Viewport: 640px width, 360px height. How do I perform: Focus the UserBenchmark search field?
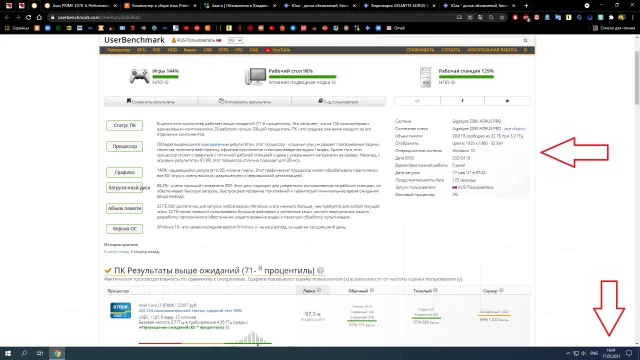point(450,40)
